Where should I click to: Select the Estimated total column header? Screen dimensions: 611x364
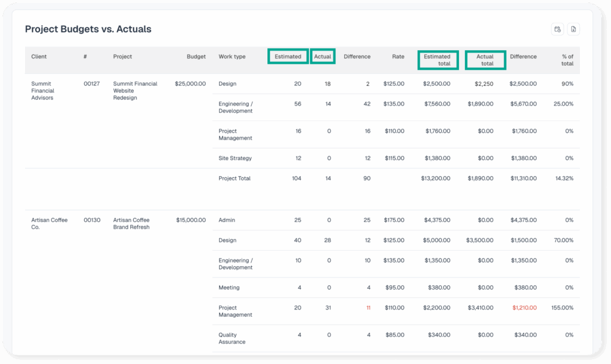click(x=437, y=60)
